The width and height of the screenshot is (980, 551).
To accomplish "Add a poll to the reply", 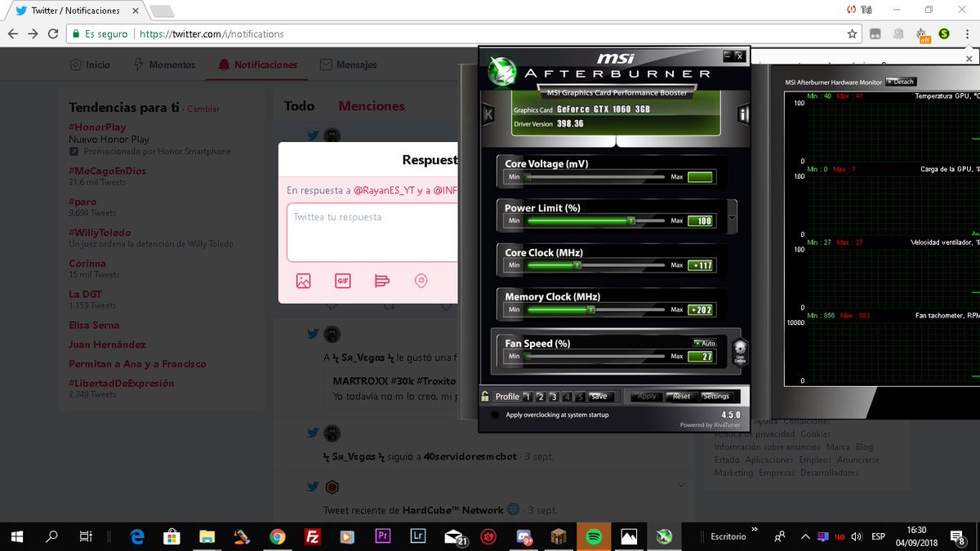I will 381,281.
